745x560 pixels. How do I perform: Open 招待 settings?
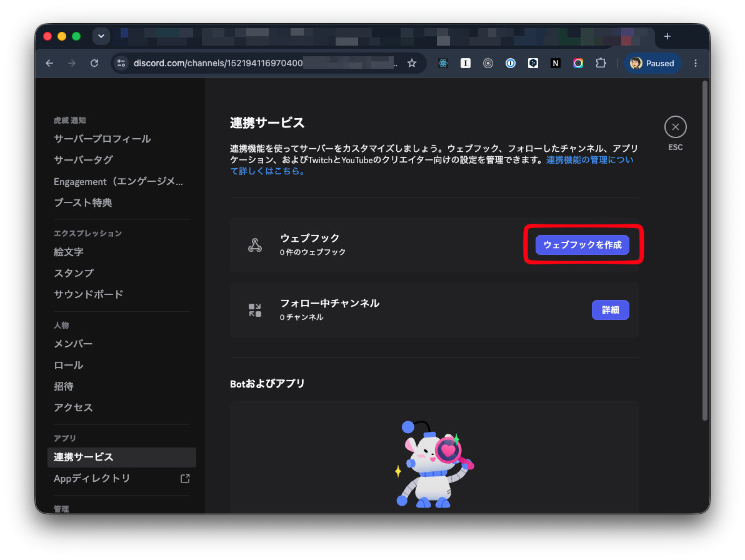[x=64, y=386]
